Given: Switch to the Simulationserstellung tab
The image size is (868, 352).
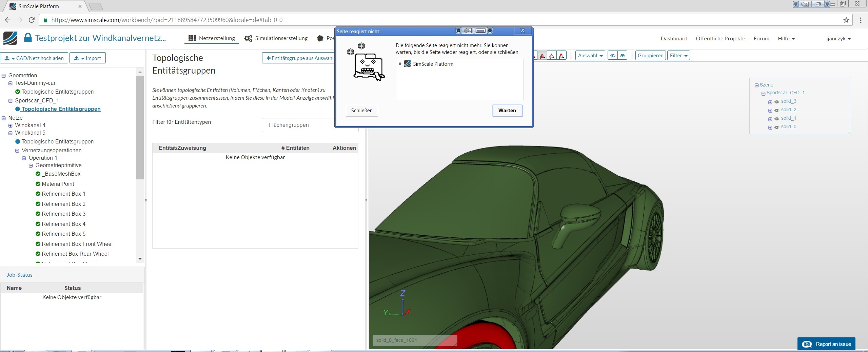Looking at the screenshot, I should (276, 38).
